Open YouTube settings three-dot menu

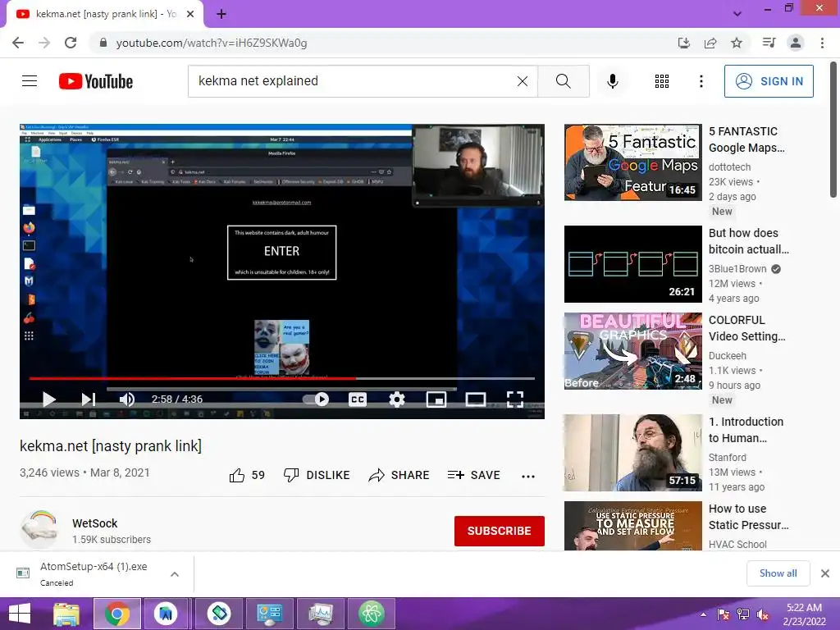[701, 81]
